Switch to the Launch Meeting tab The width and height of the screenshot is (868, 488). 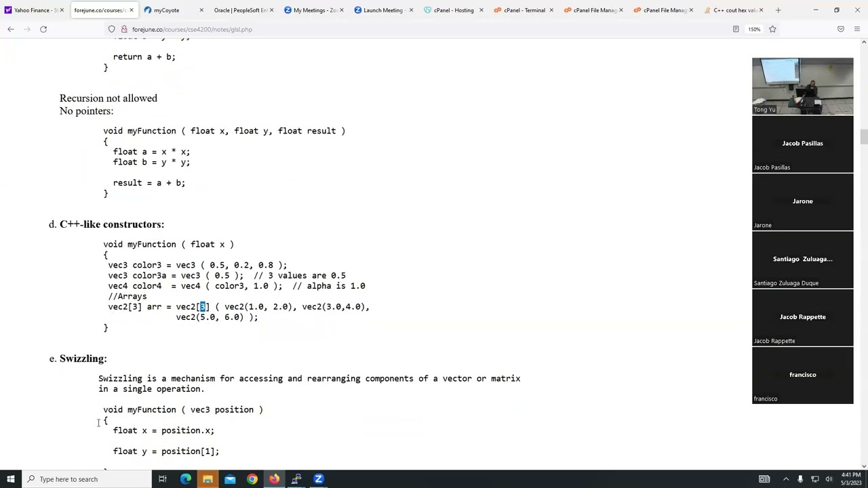tap(382, 10)
